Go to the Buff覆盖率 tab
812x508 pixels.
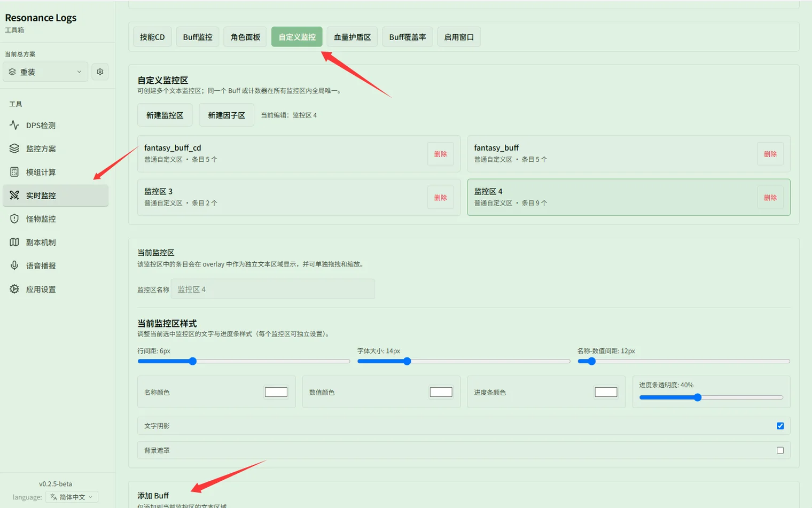pyautogui.click(x=408, y=37)
